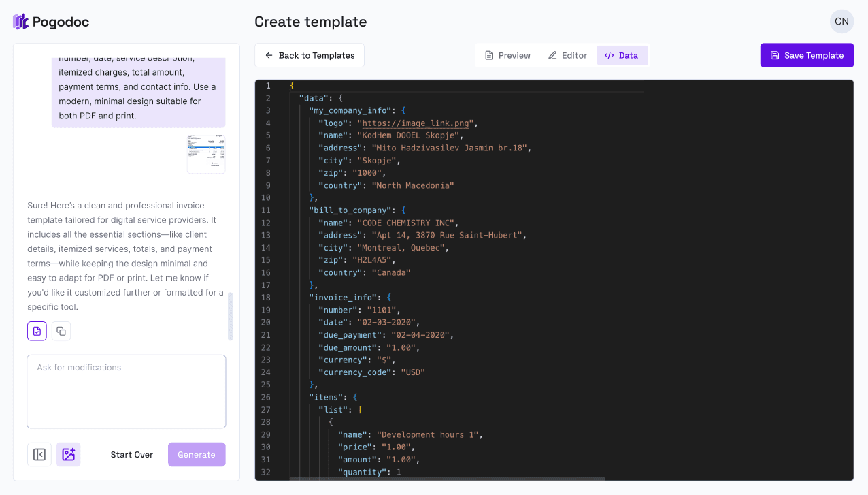This screenshot has width=868, height=495.
Task: Open the add-image icon near Start Over
Action: coord(68,454)
